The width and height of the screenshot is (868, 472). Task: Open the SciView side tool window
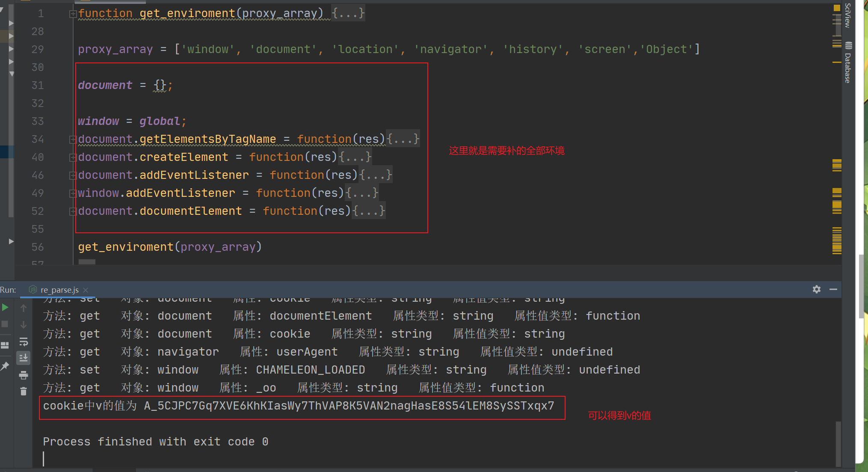click(x=848, y=15)
